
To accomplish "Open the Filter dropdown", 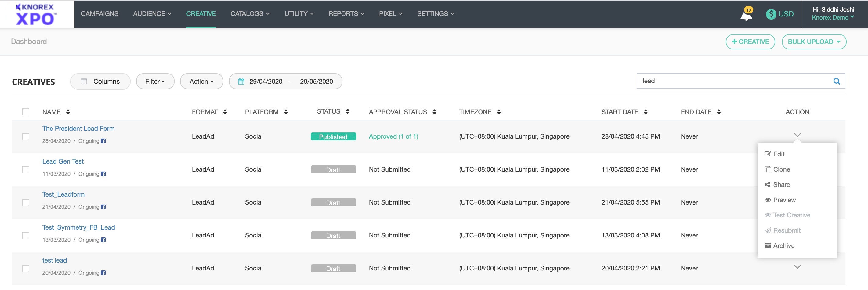I will click(x=155, y=82).
